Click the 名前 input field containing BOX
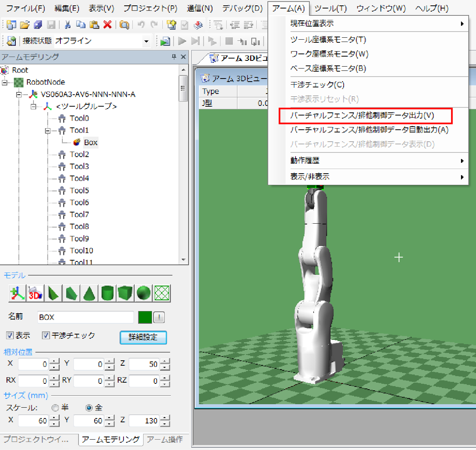Image resolution: width=476 pixels, height=450 pixels. [85, 317]
